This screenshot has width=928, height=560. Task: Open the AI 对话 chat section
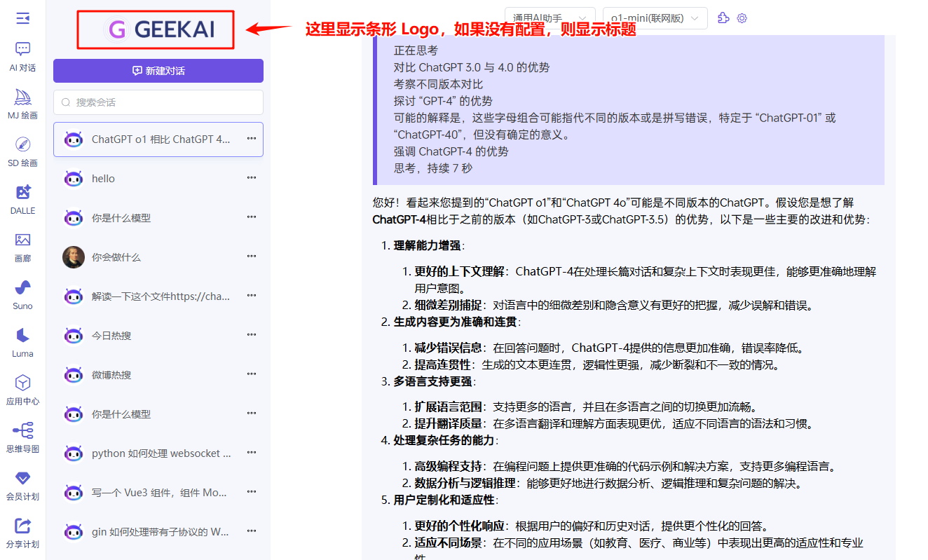22,56
